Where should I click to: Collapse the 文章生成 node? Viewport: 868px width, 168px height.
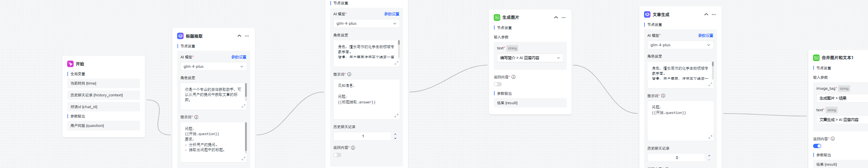[706, 14]
